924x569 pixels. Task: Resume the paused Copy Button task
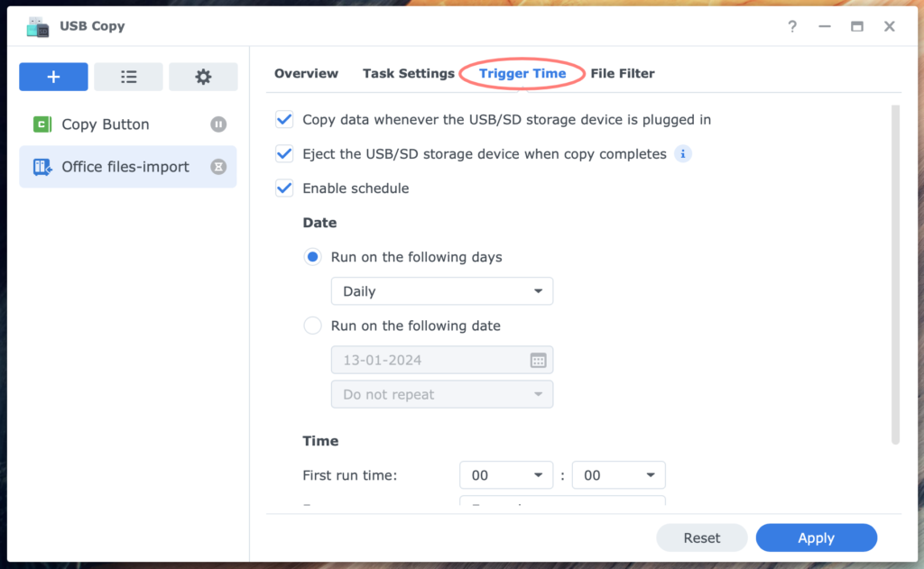pyautogui.click(x=218, y=124)
